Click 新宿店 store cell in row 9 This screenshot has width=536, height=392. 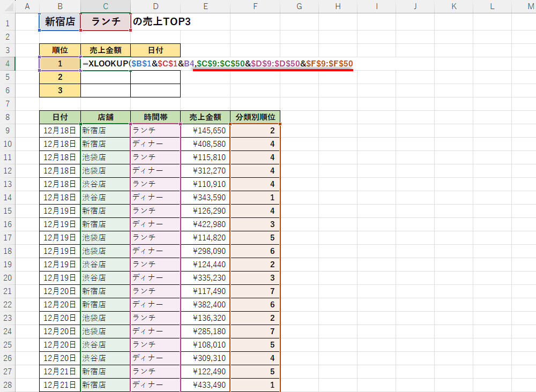[x=106, y=131]
